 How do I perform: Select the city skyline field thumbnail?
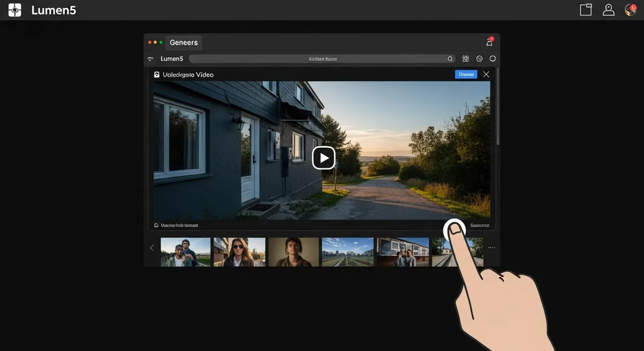[348, 252]
